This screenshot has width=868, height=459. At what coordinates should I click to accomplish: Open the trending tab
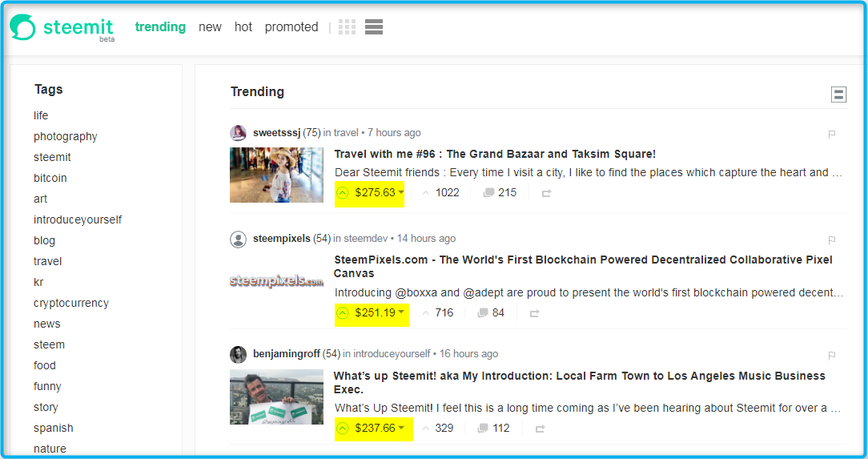coord(160,27)
